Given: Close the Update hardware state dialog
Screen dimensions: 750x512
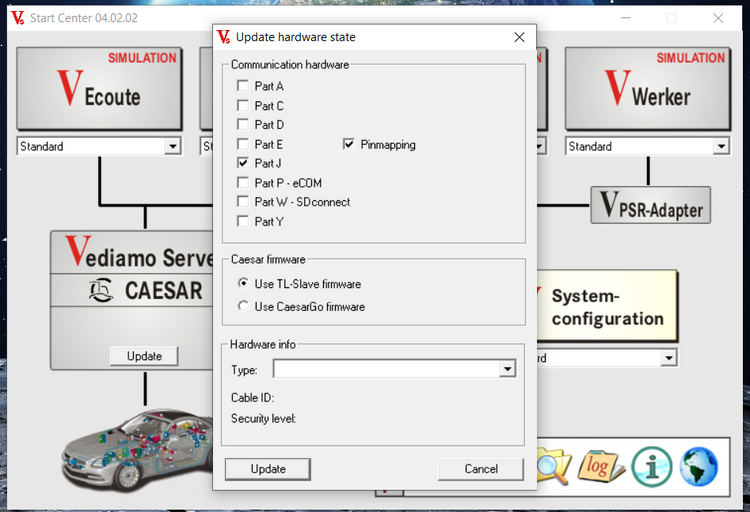Looking at the screenshot, I should pyautogui.click(x=519, y=37).
